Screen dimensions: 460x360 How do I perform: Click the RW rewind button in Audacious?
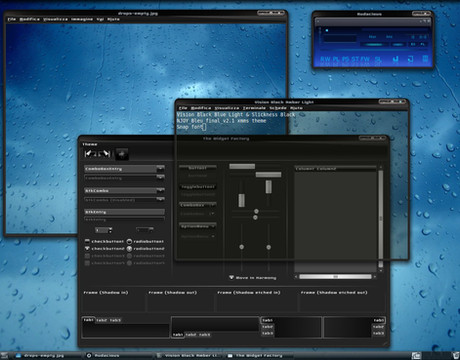click(x=325, y=59)
